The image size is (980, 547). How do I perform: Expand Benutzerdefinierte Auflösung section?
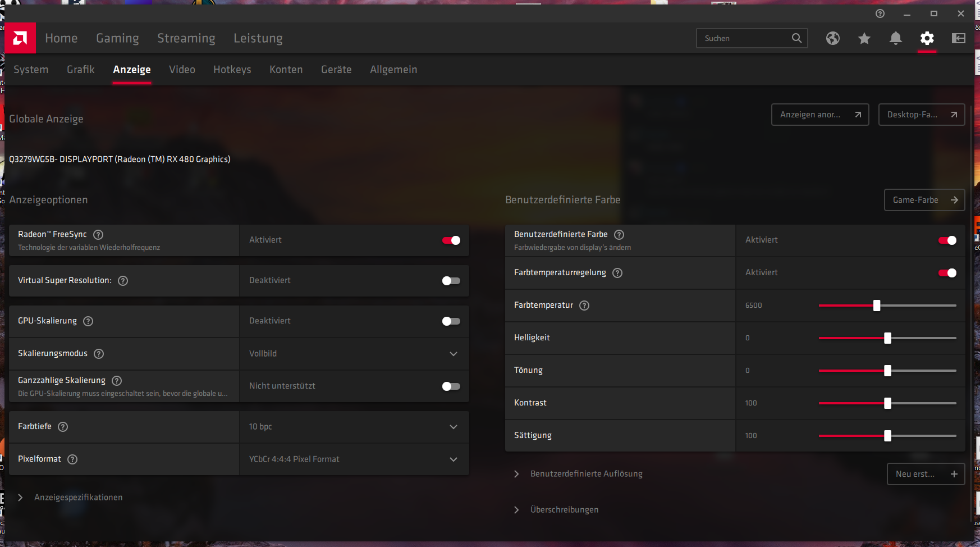pyautogui.click(x=579, y=474)
